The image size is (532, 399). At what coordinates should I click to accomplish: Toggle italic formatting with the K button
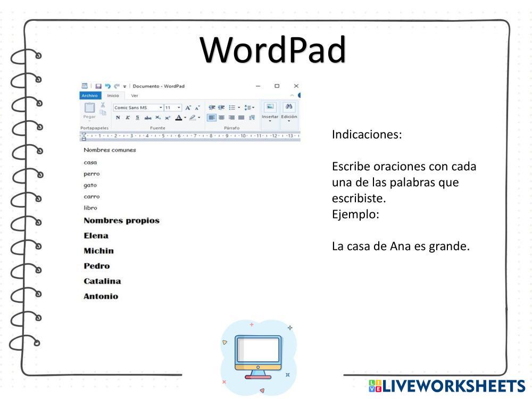coord(128,118)
